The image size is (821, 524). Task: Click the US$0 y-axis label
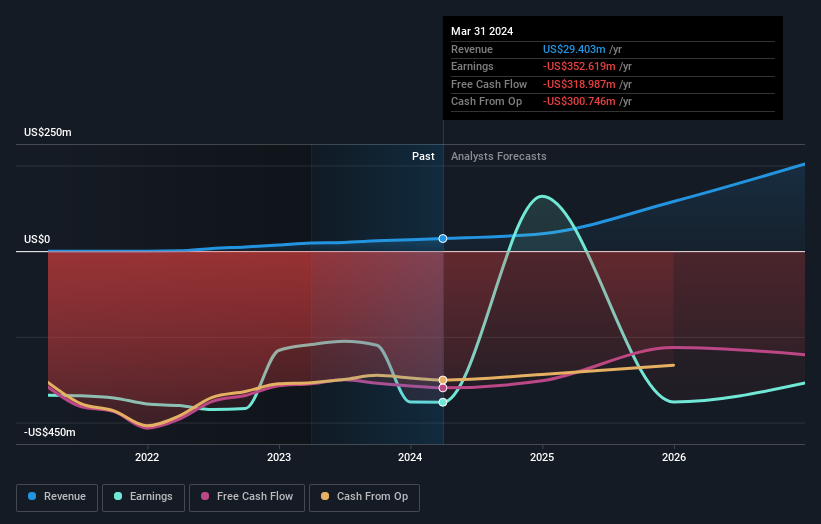37,239
